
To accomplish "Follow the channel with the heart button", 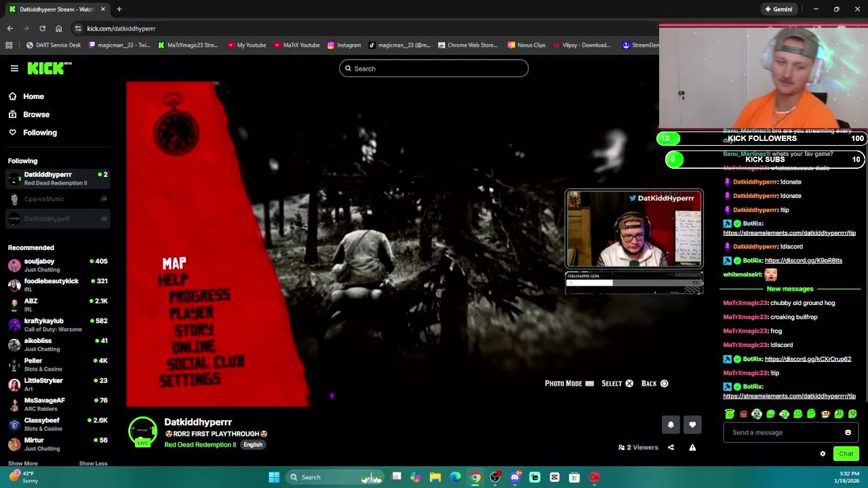I will pos(692,425).
